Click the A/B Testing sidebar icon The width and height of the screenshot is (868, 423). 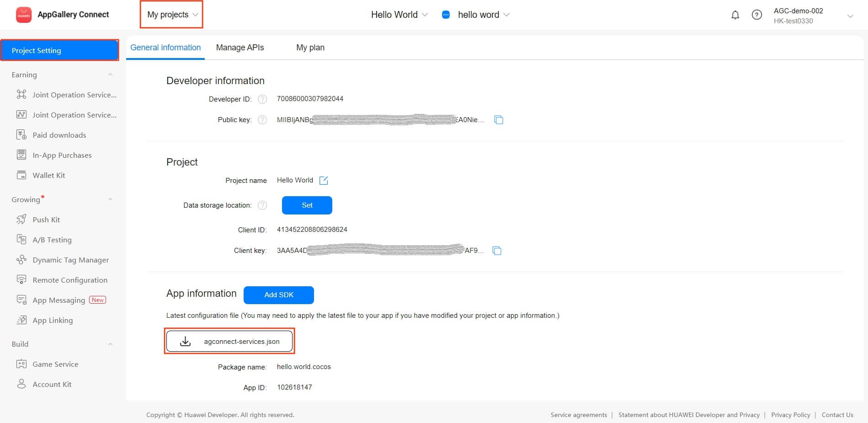(21, 240)
